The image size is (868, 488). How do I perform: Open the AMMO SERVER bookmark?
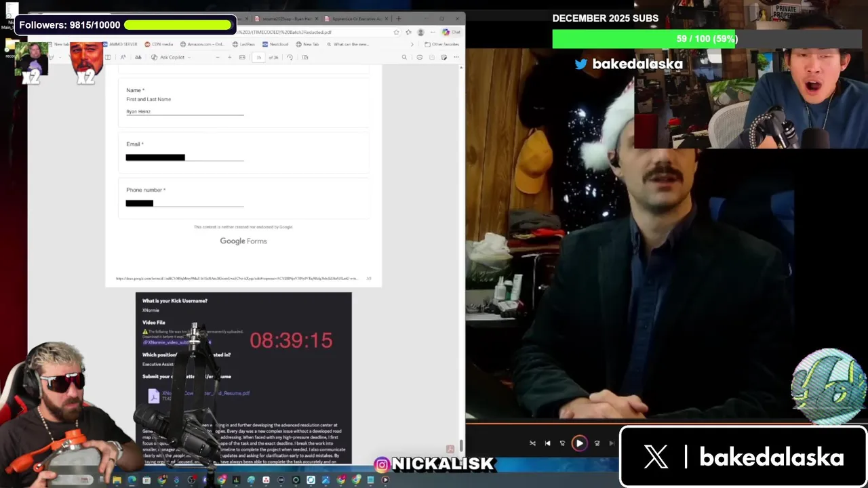click(119, 44)
